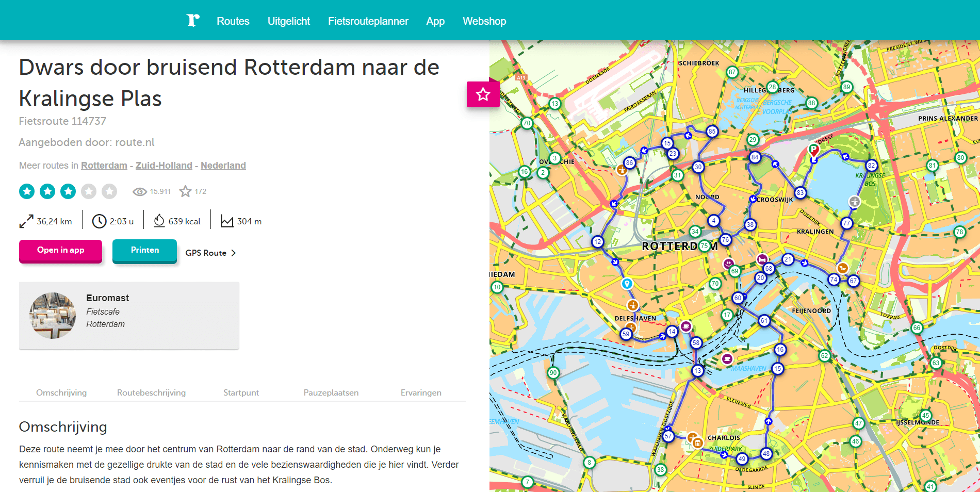Click the orange cross POI icon near Delfshaven
The width and height of the screenshot is (980, 492).
[633, 305]
